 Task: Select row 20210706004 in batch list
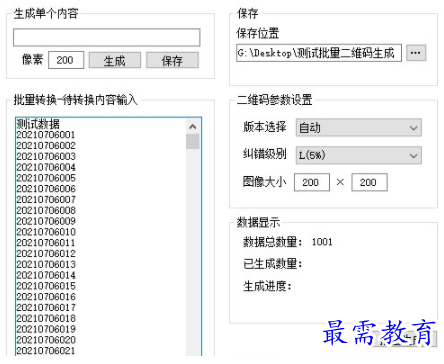(x=46, y=167)
